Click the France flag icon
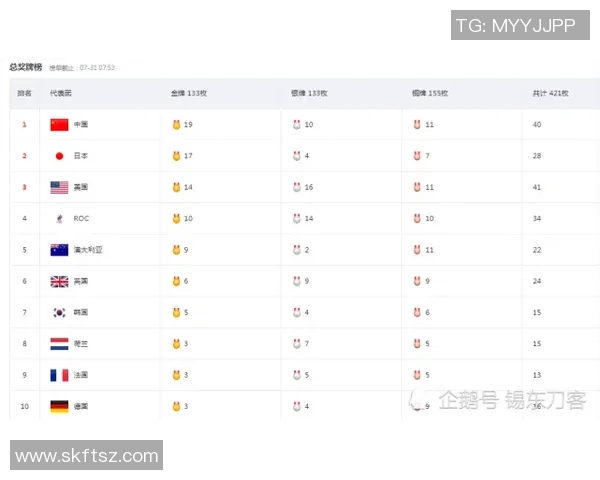The width and height of the screenshot is (600, 480). [x=59, y=375]
